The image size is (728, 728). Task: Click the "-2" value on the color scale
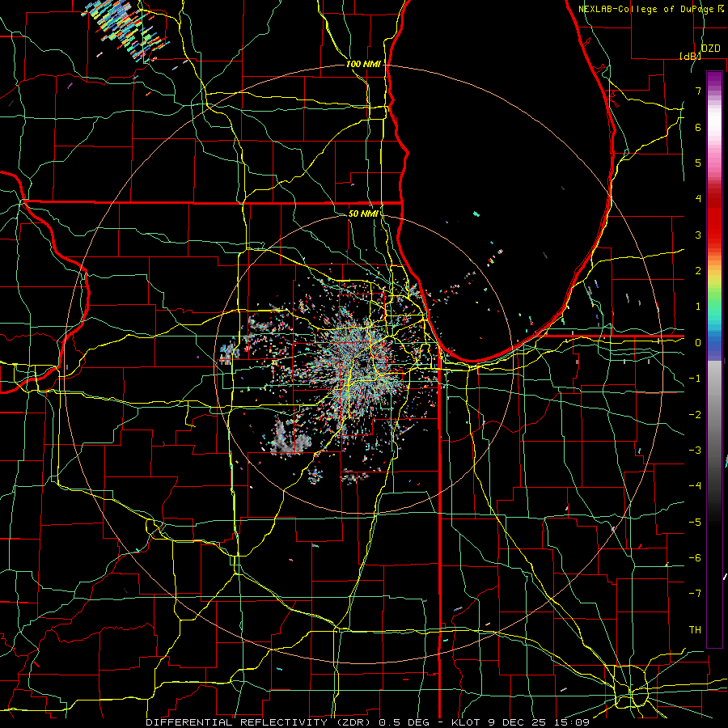coord(695,415)
